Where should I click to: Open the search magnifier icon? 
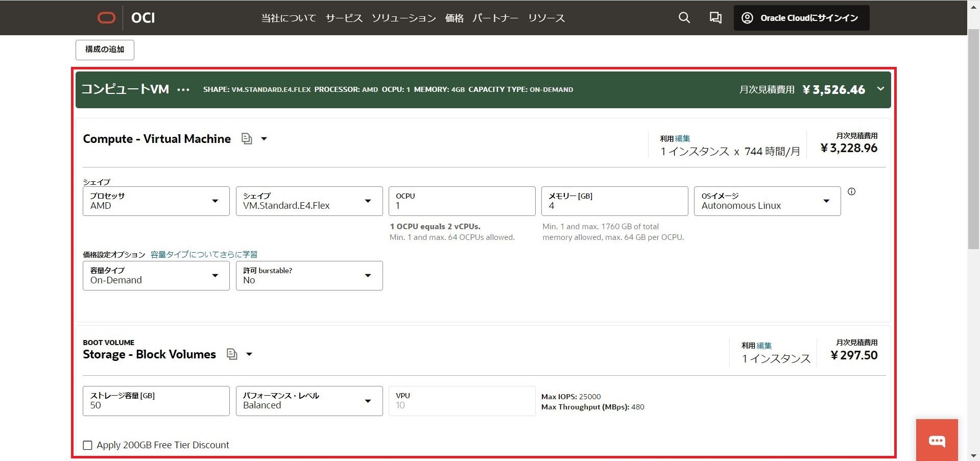(x=684, y=18)
